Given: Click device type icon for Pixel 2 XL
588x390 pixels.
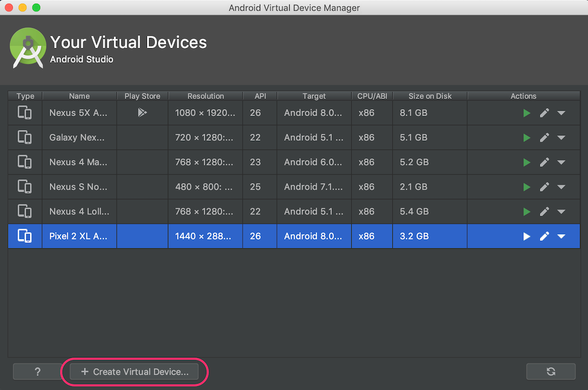Looking at the screenshot, I should point(25,236).
